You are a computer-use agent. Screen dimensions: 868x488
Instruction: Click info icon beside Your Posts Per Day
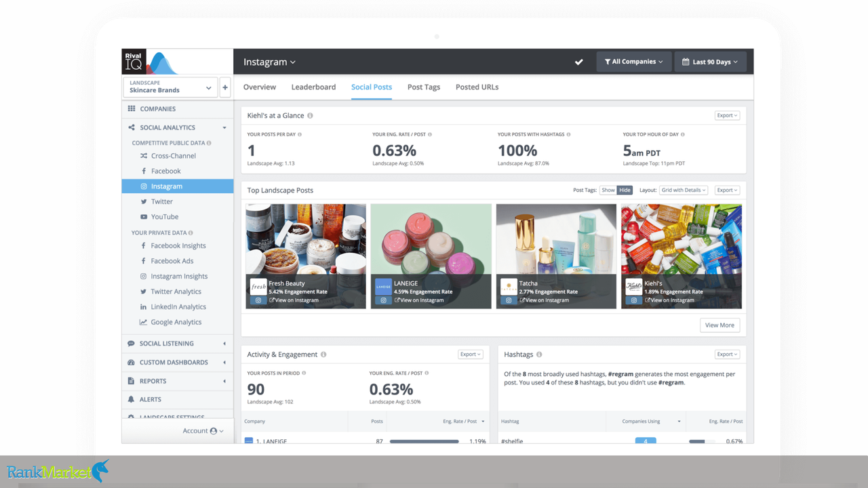(300, 134)
